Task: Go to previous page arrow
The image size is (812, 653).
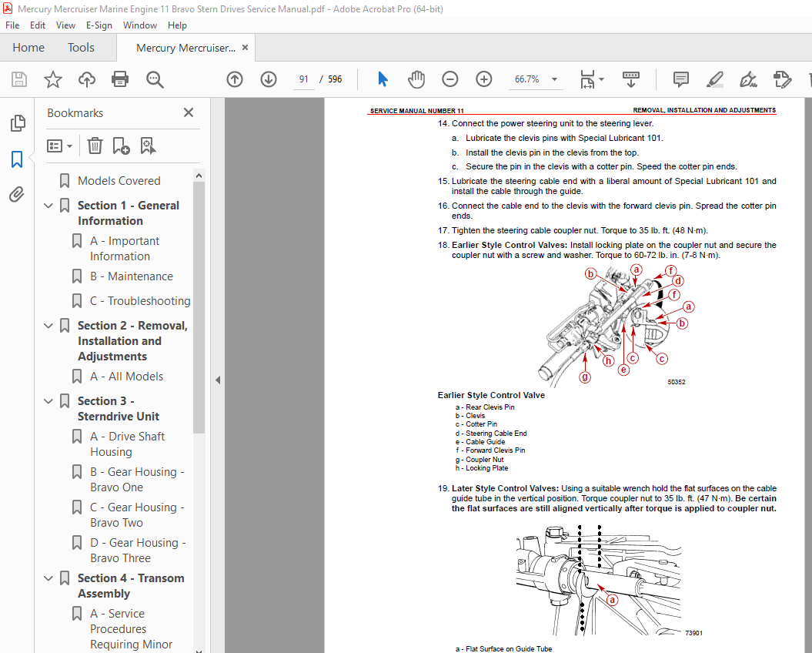Action: (235, 79)
